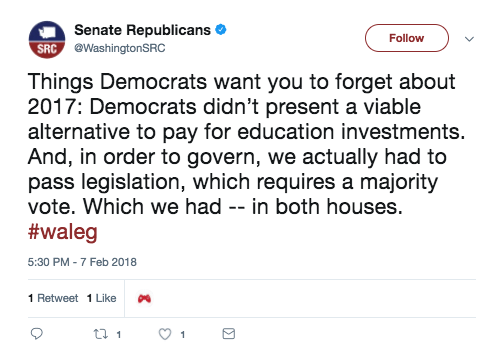Click the retweet count next to arrows
Image resolution: width=497 pixels, height=360 pixels.
point(119,335)
